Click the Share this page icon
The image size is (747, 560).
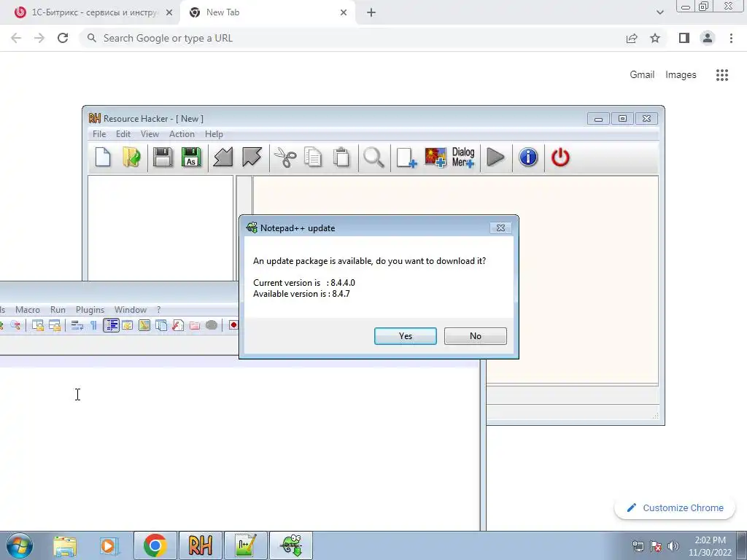click(632, 38)
